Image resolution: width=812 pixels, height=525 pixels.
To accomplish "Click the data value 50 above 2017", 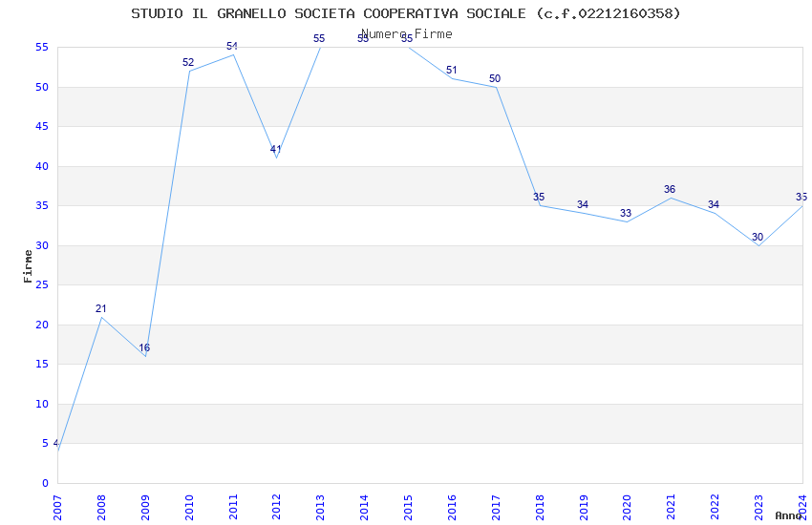I will click(495, 78).
